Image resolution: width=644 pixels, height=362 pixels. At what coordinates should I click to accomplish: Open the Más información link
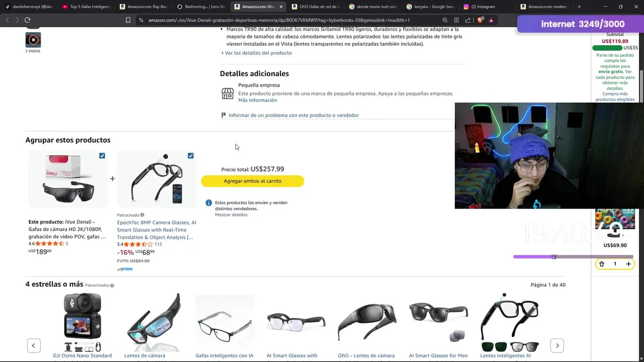(x=258, y=100)
